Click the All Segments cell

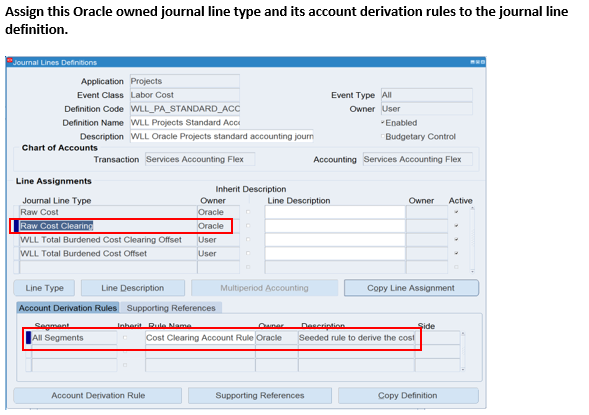pos(74,338)
